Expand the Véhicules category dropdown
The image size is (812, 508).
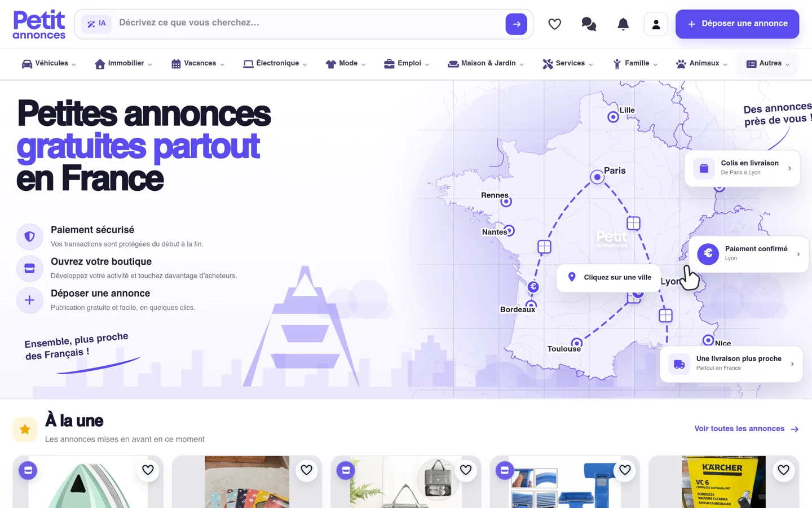tap(48, 64)
